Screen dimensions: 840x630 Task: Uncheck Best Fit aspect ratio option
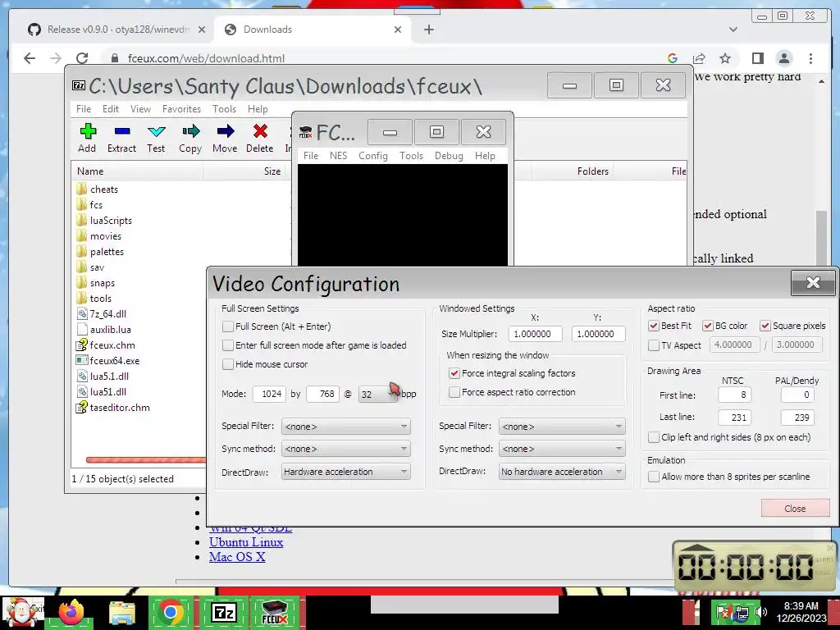tap(654, 326)
